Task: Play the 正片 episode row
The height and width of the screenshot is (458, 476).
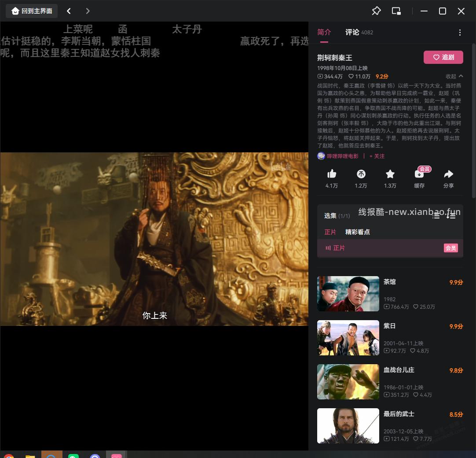Action: tap(390, 248)
